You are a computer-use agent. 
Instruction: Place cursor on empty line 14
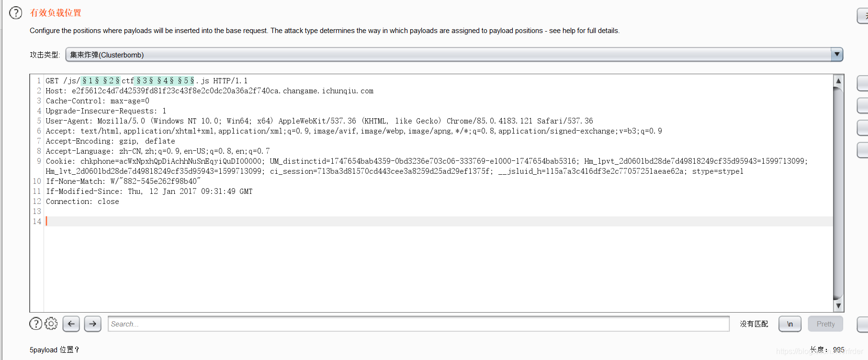(x=438, y=221)
